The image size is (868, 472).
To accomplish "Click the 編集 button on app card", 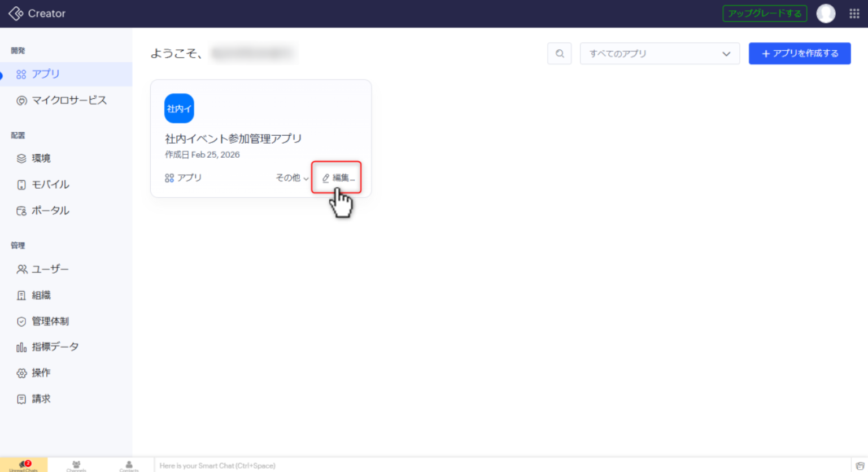I will click(x=338, y=178).
